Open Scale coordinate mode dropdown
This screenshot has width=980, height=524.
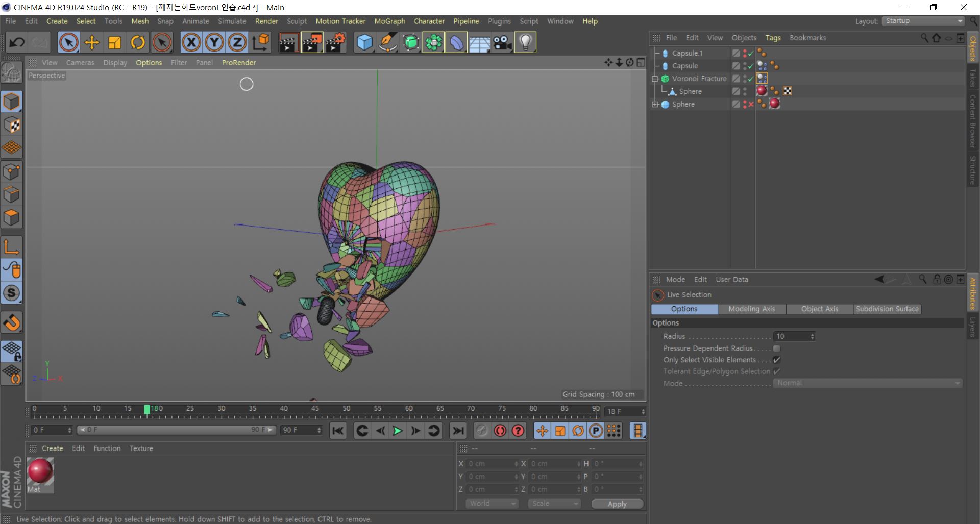click(x=554, y=504)
